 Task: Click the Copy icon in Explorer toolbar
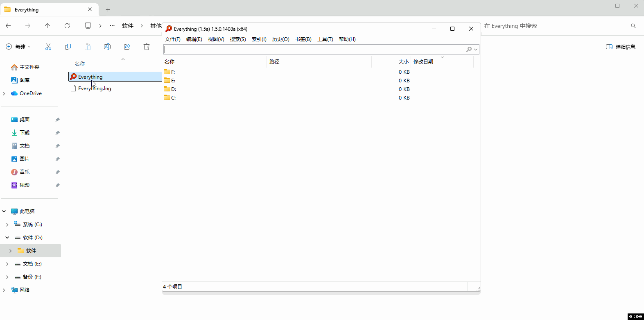[68, 47]
